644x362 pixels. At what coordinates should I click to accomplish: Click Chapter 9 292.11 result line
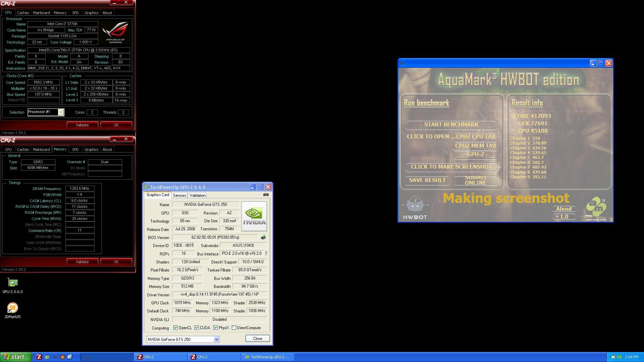click(x=528, y=177)
